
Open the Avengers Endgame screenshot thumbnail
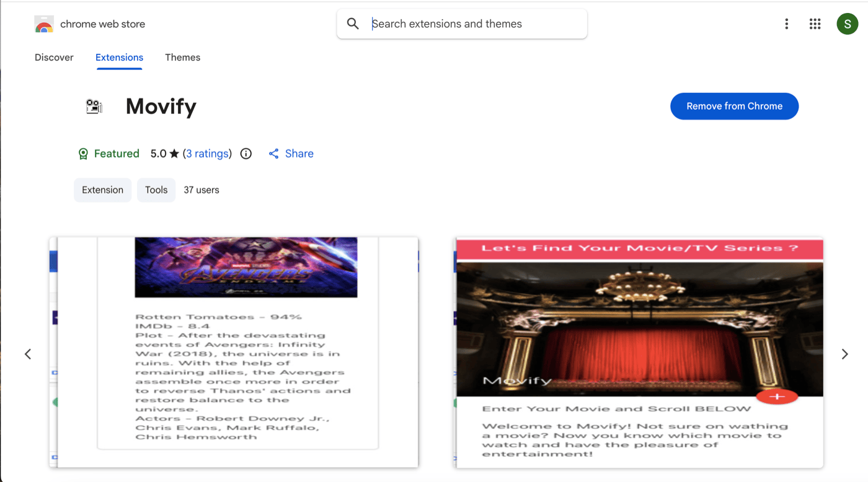[234, 352]
